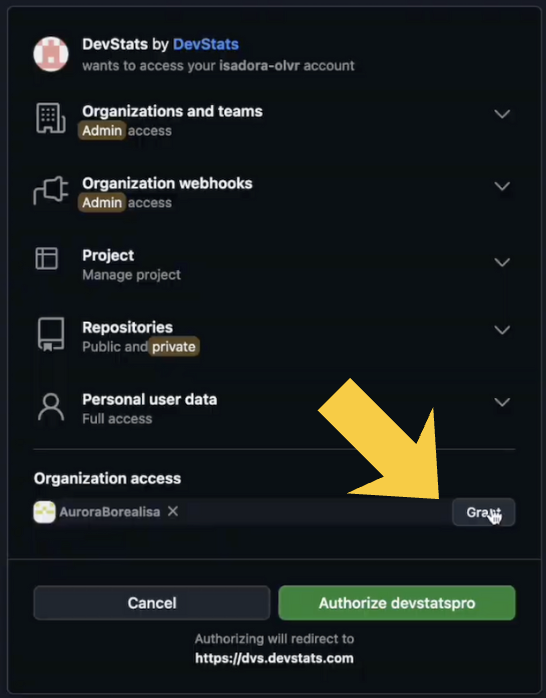The width and height of the screenshot is (546, 698).
Task: Expand Organization webhooks permission details
Action: click(502, 187)
